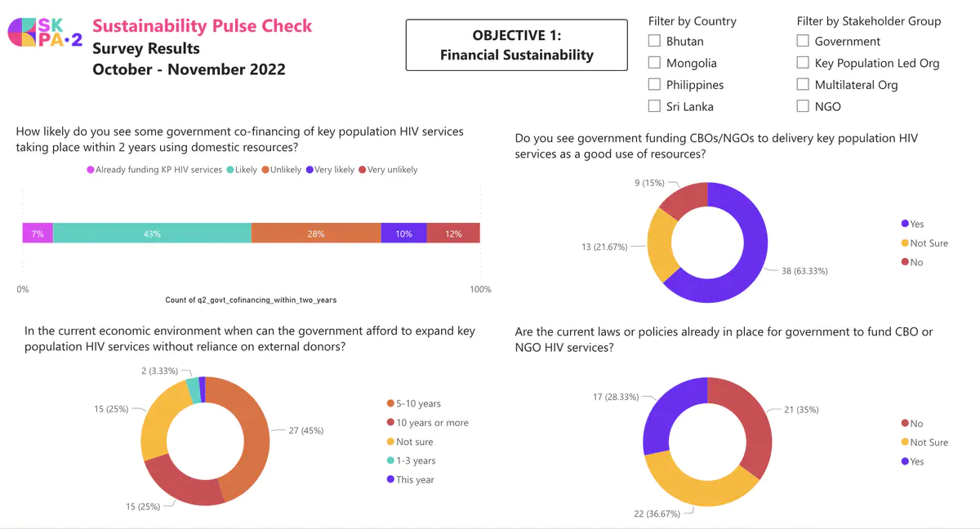Select the '5-10 years' legend marker
Viewport: 980px width, 529px height.
(x=390, y=404)
